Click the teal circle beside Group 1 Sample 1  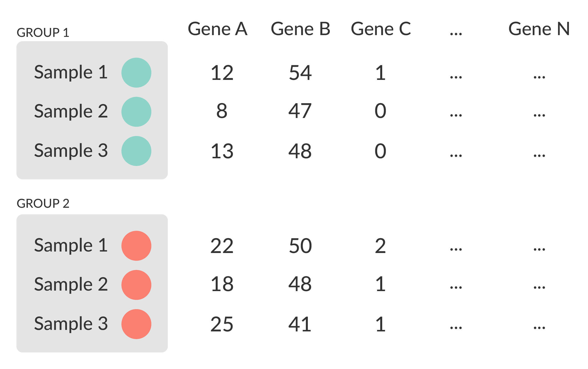[136, 73]
